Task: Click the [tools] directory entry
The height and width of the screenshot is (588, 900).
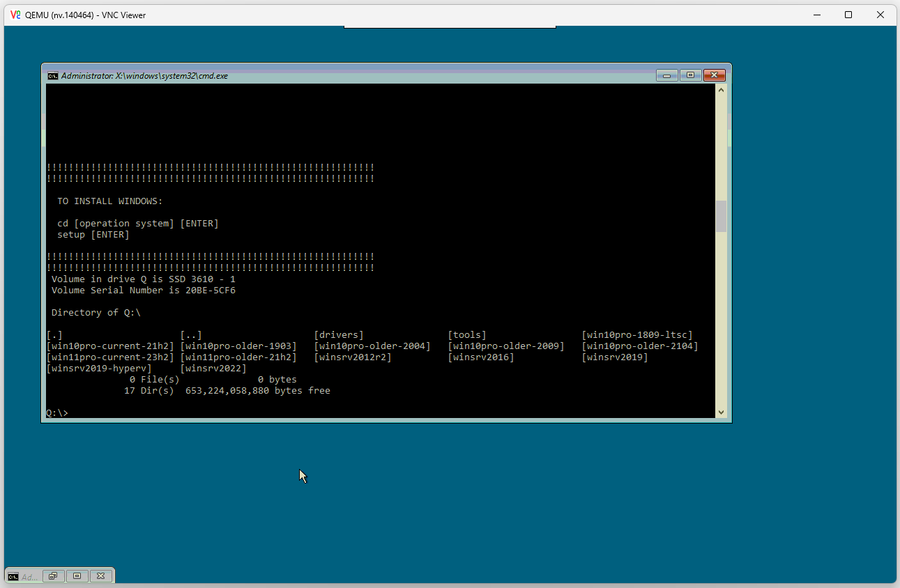Action: click(x=467, y=335)
